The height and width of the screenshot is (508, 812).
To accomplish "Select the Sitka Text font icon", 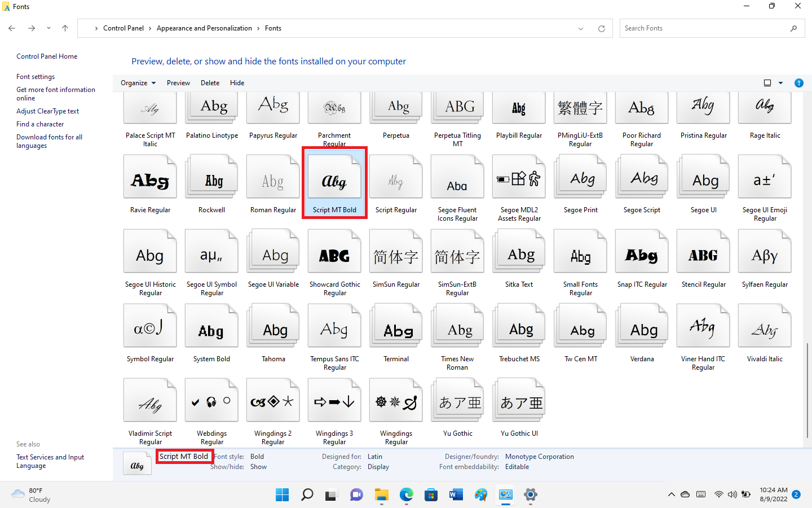I will tap(519, 251).
